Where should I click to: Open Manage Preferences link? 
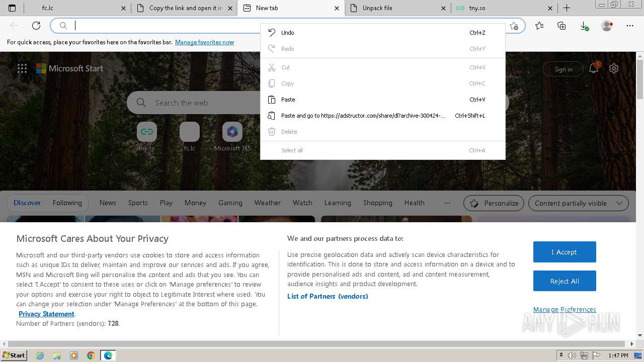[565, 310]
